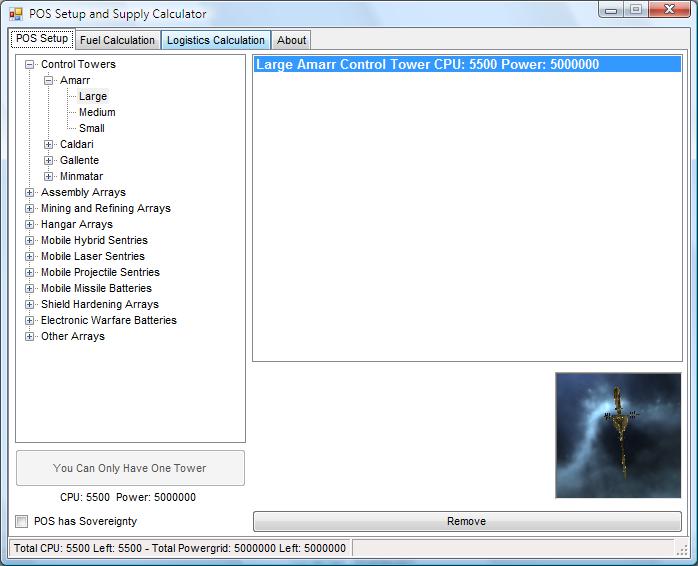Expand the Mobile Laser Sentries node
The height and width of the screenshot is (566, 698).
pos(29,257)
